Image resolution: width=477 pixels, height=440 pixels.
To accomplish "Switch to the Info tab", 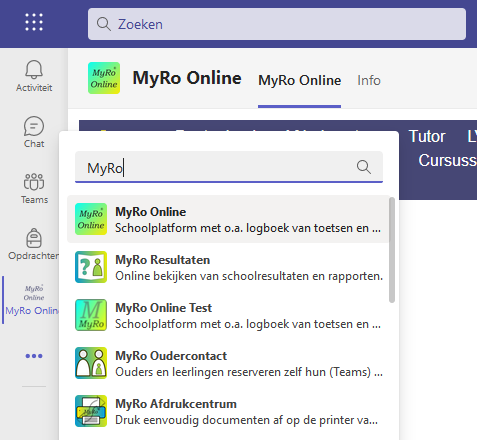I will pos(369,80).
